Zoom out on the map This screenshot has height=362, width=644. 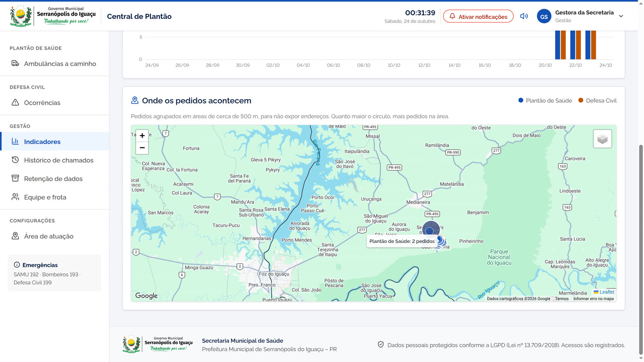click(142, 148)
